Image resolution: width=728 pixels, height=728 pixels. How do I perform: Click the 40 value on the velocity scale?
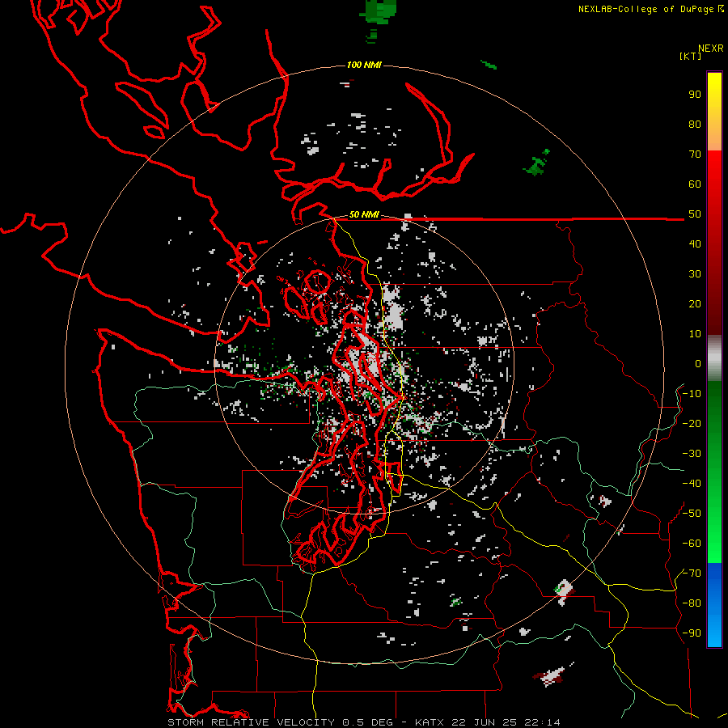coord(695,243)
